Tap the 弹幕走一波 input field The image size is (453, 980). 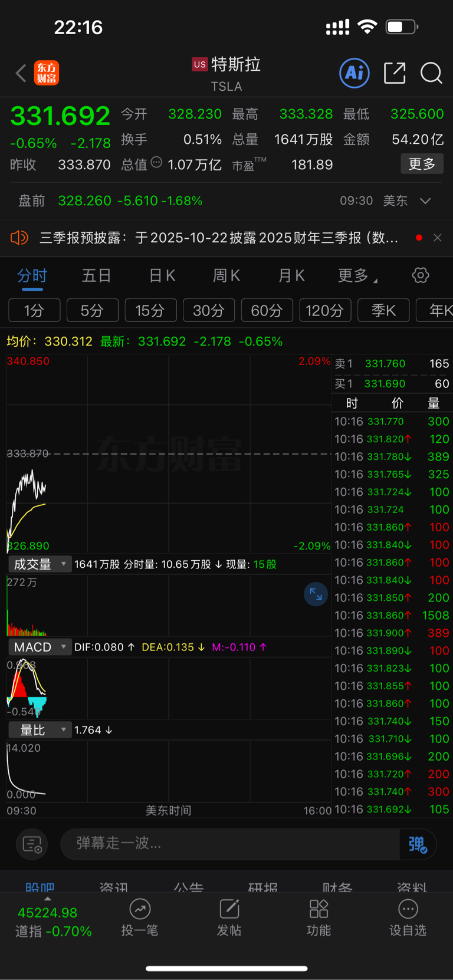[230, 844]
